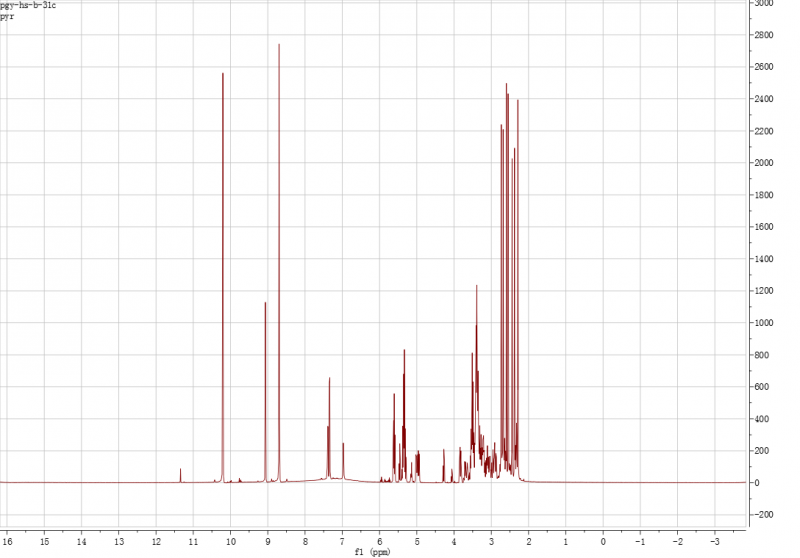Click x-axis tick label 8
This screenshot has width=800, height=558.
305,542
